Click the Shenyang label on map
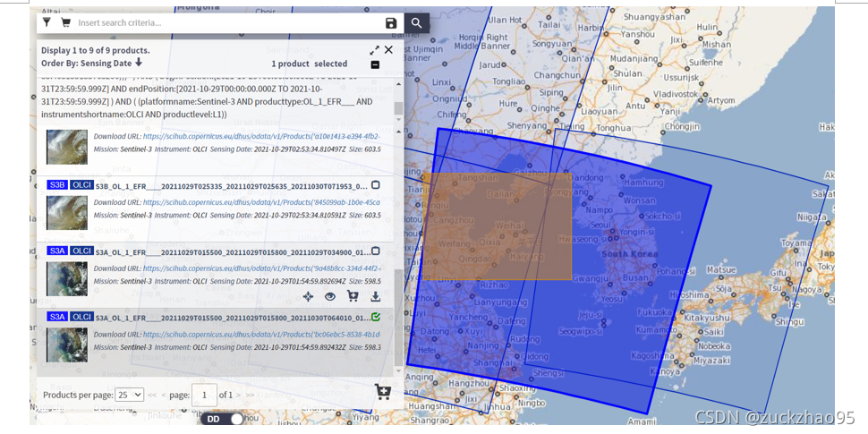The height and width of the screenshot is (434, 868). [x=528, y=125]
